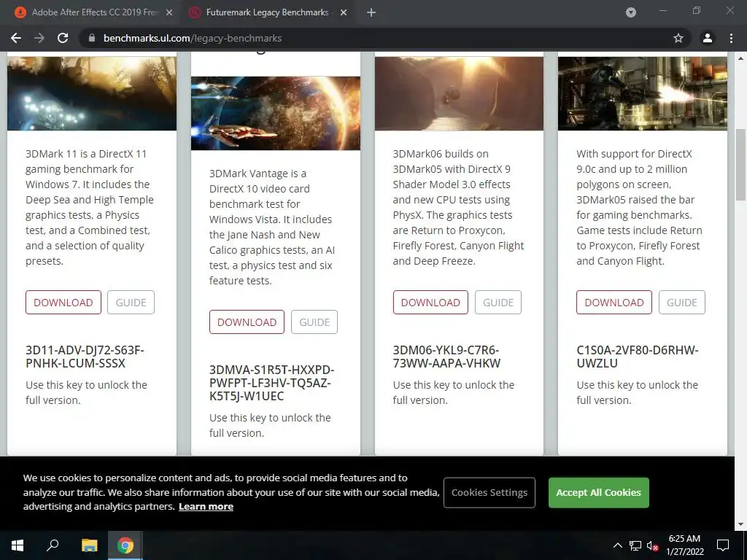This screenshot has height=560, width=747.
Task: Open the 3DMark06 guide
Action: coord(498,303)
